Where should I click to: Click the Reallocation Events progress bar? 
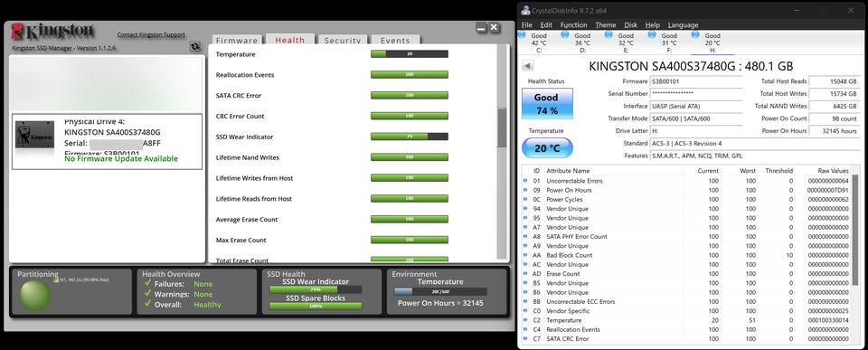409,74
